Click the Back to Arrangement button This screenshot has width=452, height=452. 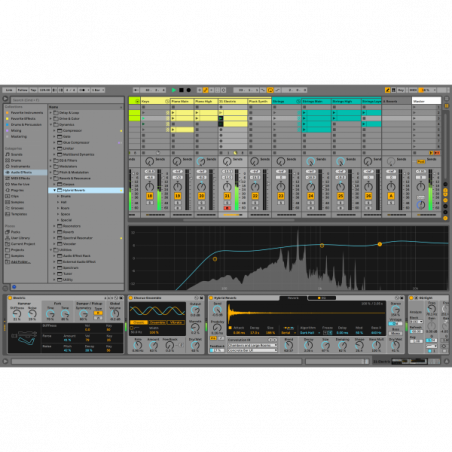coord(437,153)
